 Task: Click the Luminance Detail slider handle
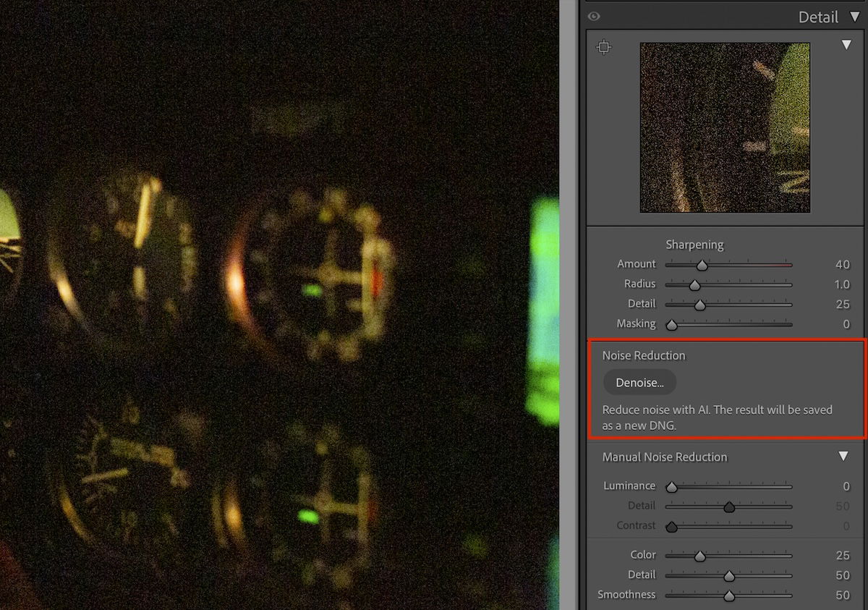(x=728, y=507)
